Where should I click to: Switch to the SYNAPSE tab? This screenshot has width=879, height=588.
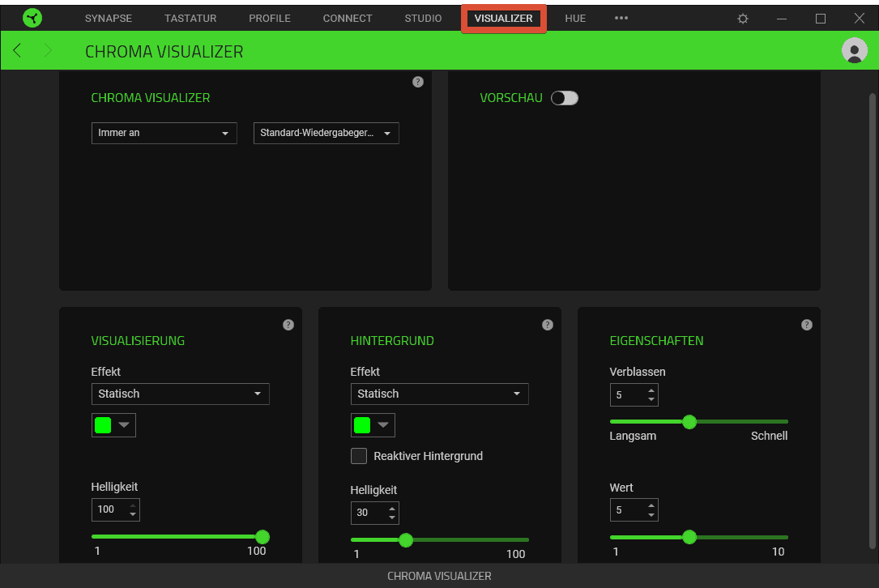(x=109, y=19)
